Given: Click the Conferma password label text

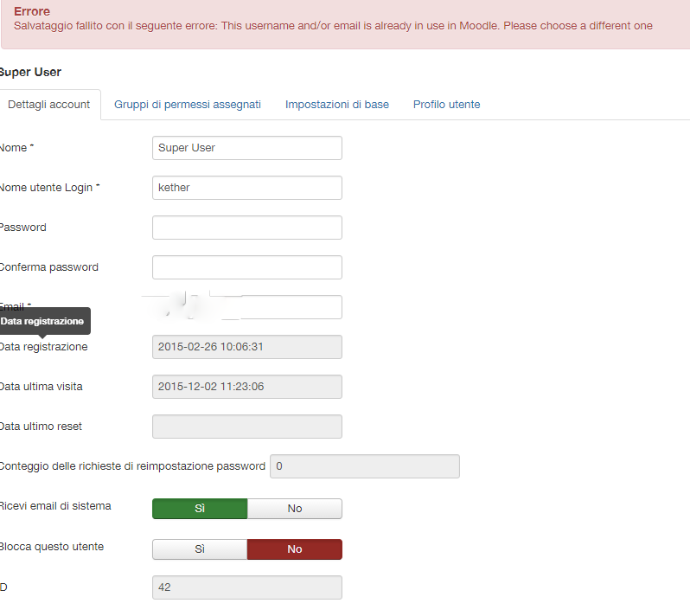Looking at the screenshot, I should click(48, 267).
